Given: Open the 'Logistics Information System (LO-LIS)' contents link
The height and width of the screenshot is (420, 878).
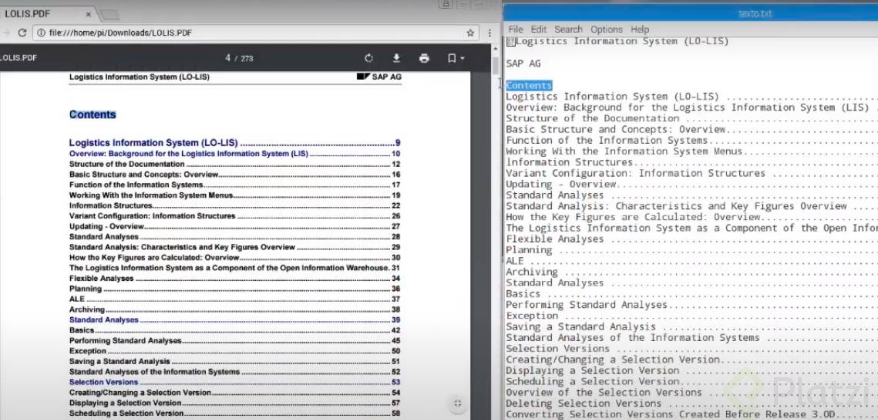Looking at the screenshot, I should 235,143.
